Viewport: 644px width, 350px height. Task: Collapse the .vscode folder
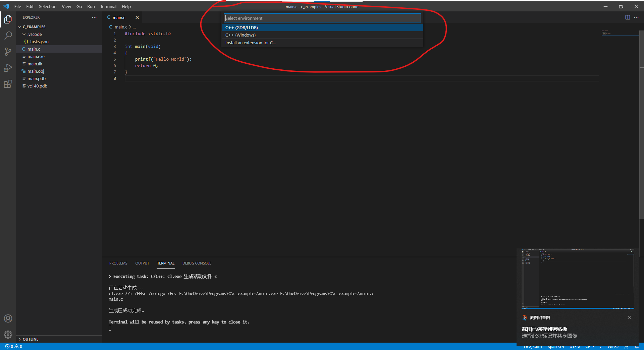(x=24, y=34)
